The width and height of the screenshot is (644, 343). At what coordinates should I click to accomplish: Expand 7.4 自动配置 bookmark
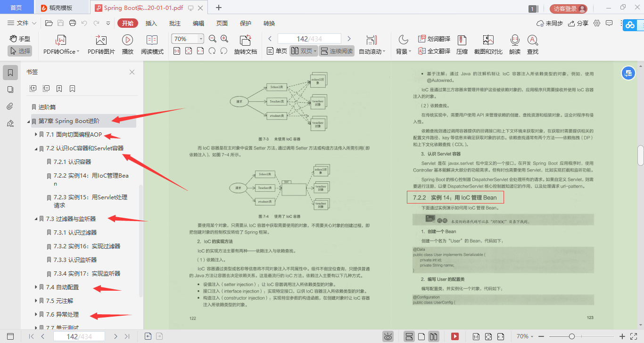click(36, 287)
